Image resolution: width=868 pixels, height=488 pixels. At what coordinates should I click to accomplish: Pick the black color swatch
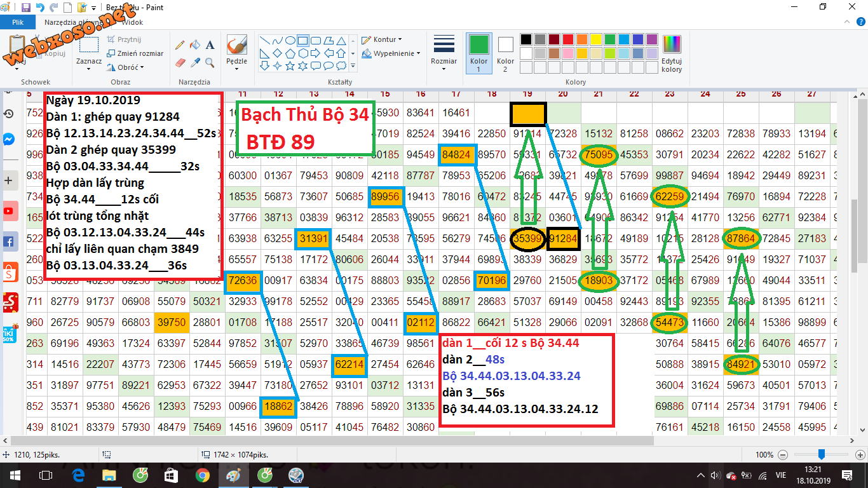coord(526,39)
